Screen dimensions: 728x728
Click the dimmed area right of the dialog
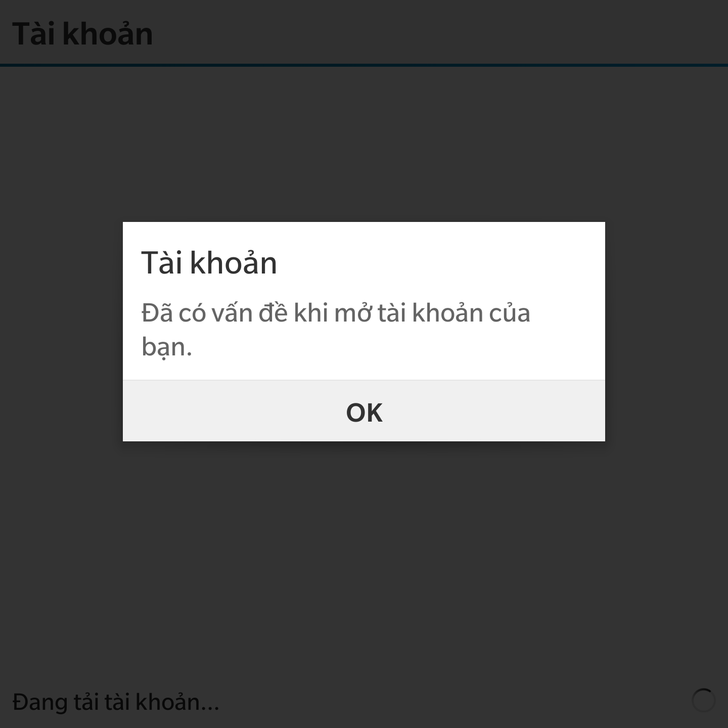666,331
